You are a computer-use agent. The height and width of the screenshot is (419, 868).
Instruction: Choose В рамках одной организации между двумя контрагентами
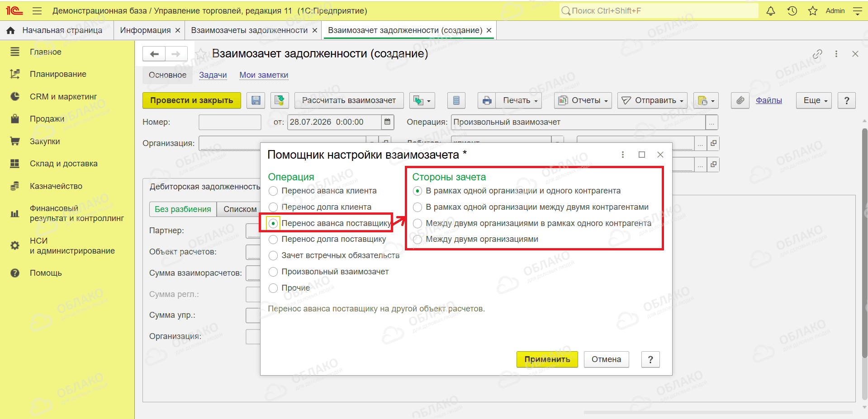[417, 207]
